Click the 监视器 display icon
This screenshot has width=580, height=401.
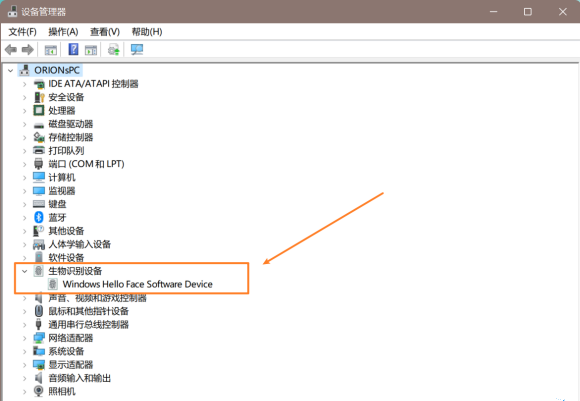click(x=39, y=191)
